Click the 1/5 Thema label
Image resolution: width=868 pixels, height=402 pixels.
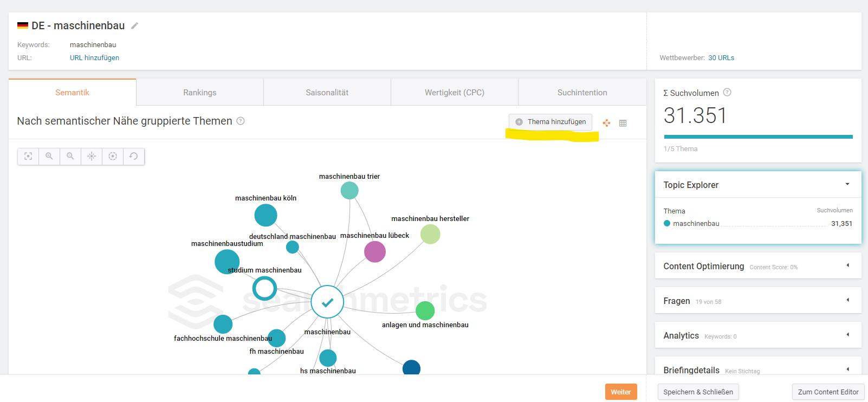(x=681, y=149)
